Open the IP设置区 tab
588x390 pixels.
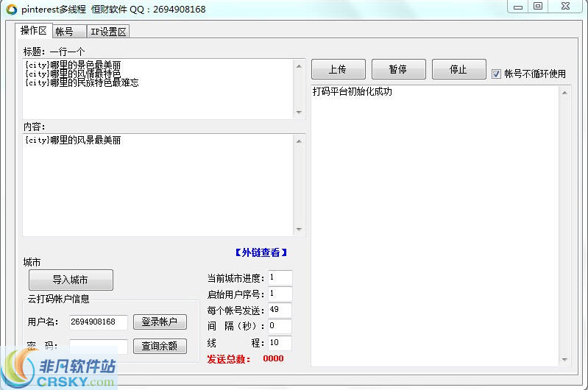point(108,32)
